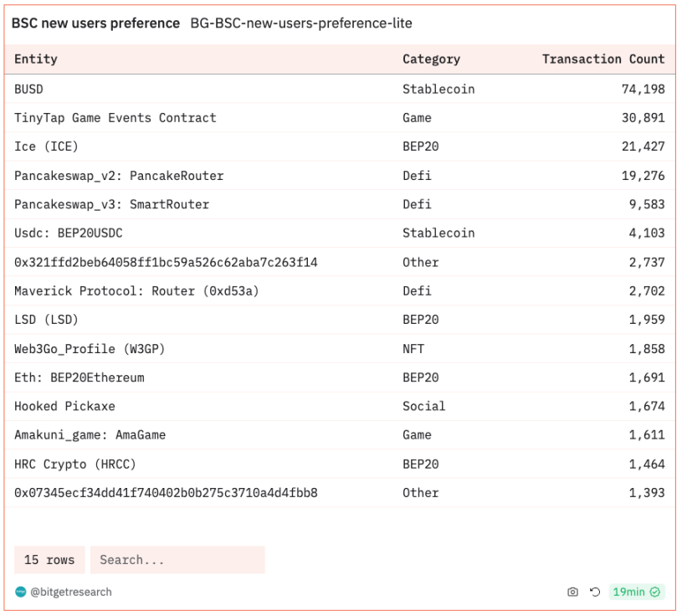Click the Pancakeswap_v2: PancakeRouter entry
Screen dimensions: 682x616
tap(119, 176)
